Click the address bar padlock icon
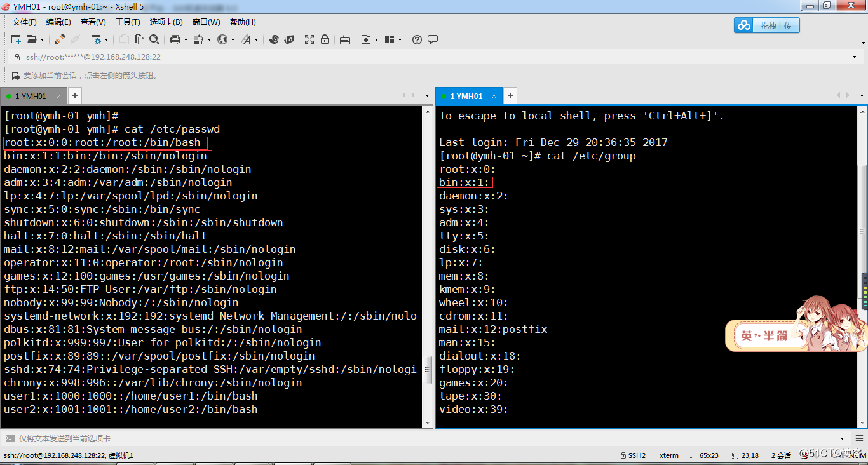Image resolution: width=868 pixels, height=465 pixels. tap(17, 57)
